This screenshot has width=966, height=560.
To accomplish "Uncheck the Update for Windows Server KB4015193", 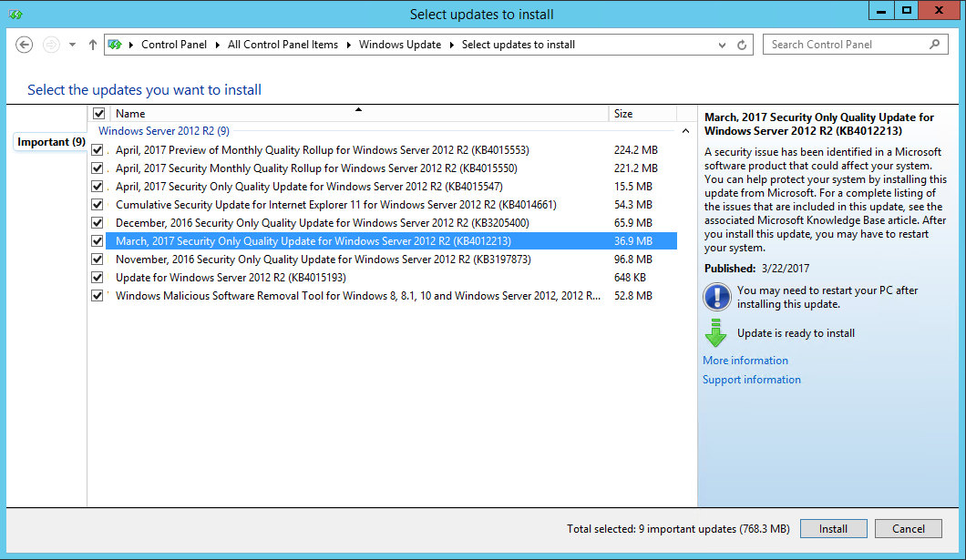I will coord(98,278).
